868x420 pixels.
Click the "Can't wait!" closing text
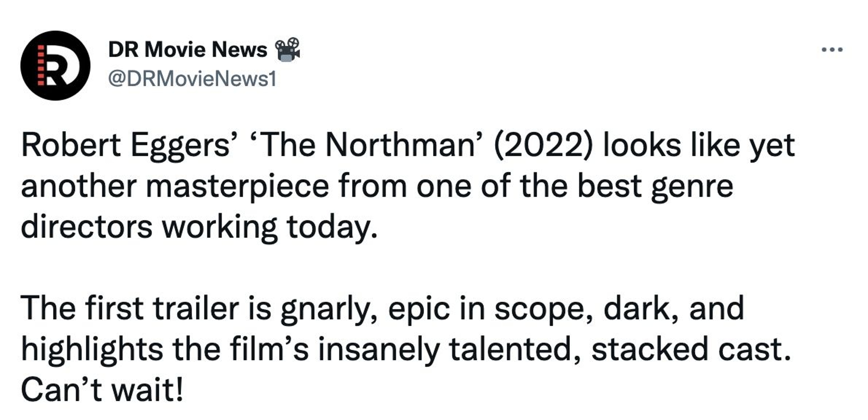point(102,390)
